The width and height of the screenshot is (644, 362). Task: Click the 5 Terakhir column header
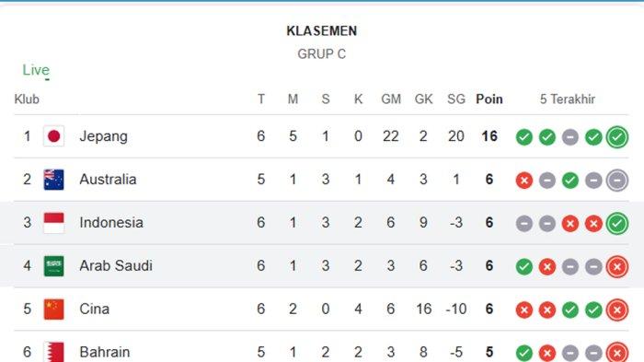pyautogui.click(x=568, y=99)
